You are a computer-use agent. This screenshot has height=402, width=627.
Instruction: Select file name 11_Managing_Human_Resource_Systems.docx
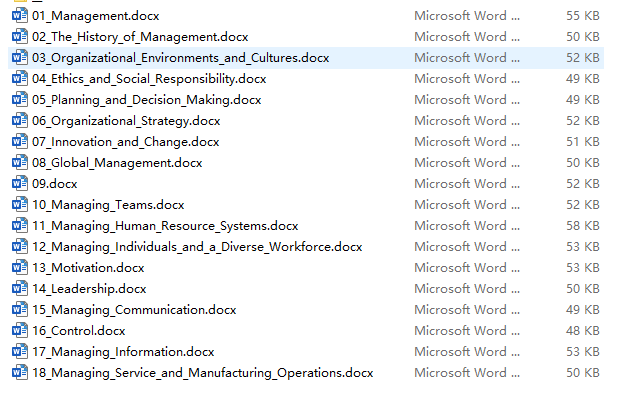point(165,226)
